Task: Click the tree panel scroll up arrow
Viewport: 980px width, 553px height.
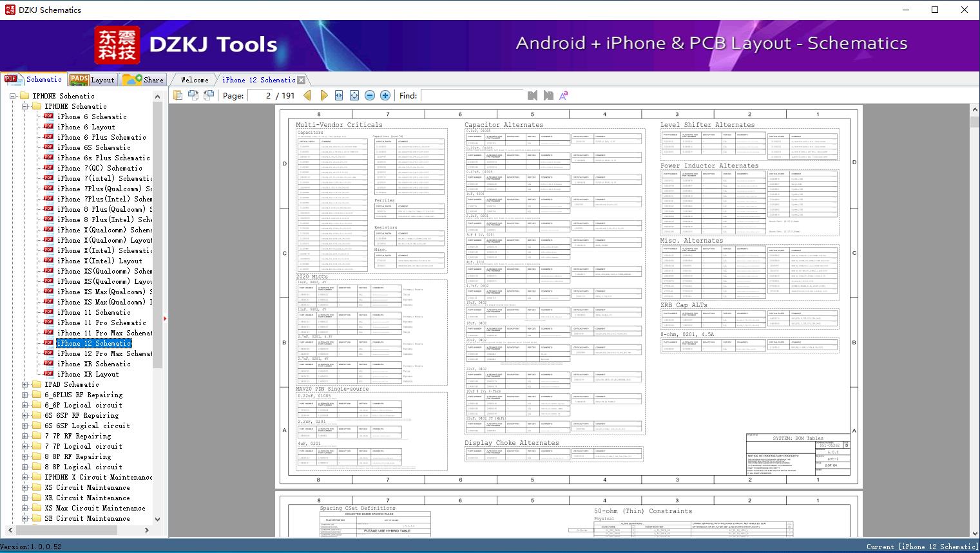Action: [157, 96]
